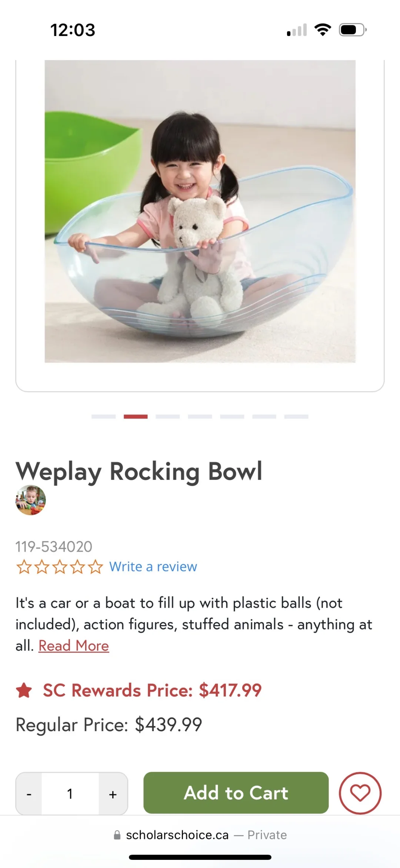
Task: Click the fifth rating star
Action: (x=96, y=567)
